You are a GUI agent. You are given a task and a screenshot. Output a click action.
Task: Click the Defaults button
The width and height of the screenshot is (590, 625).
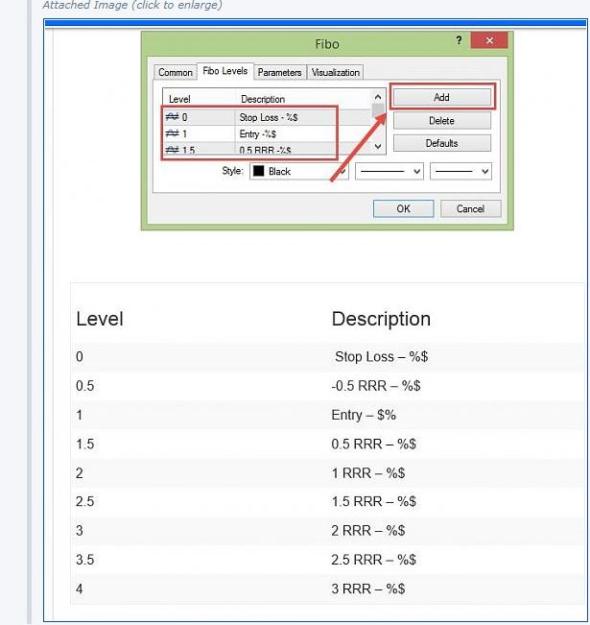point(442,143)
